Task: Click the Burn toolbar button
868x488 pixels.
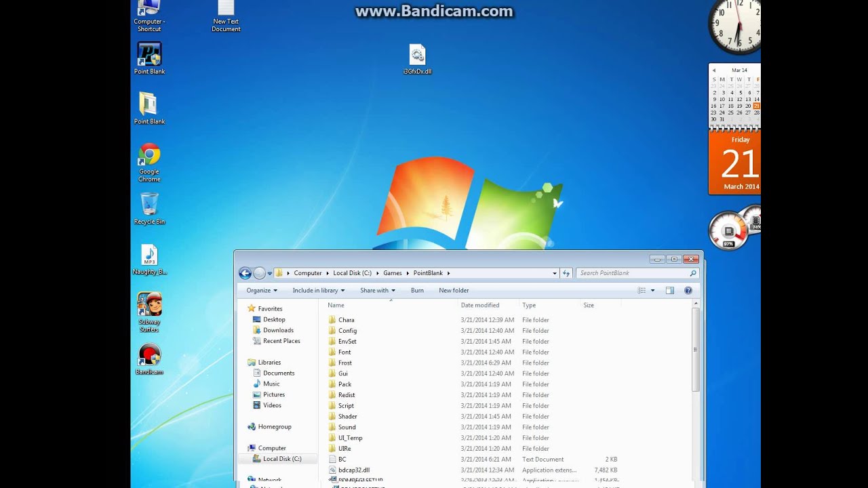Action: point(417,290)
